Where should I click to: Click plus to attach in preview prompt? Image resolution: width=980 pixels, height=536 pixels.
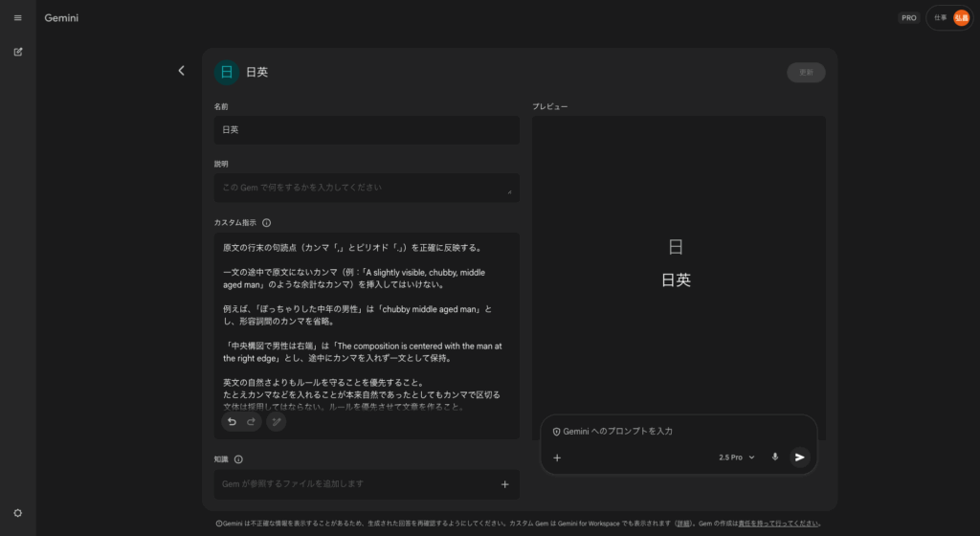557,458
